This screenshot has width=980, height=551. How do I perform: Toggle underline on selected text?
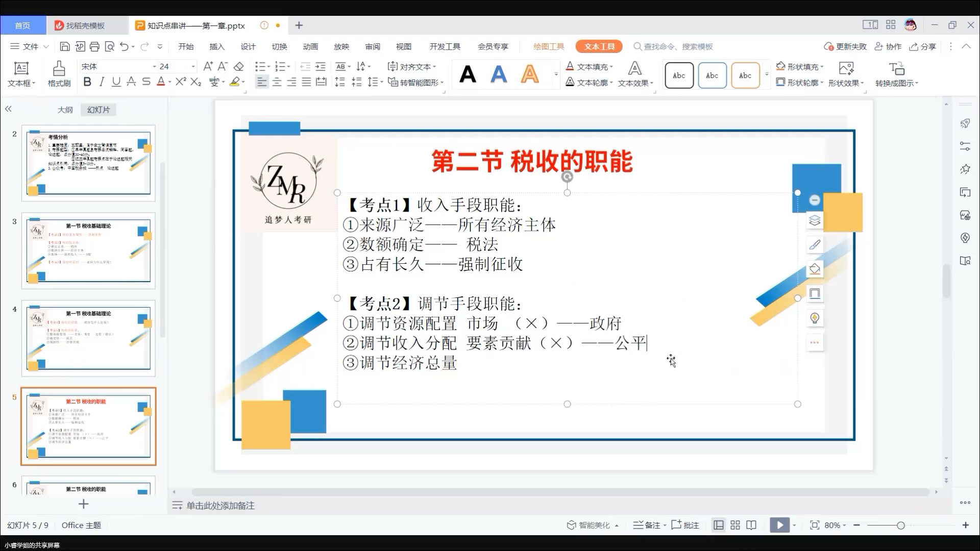(x=116, y=82)
